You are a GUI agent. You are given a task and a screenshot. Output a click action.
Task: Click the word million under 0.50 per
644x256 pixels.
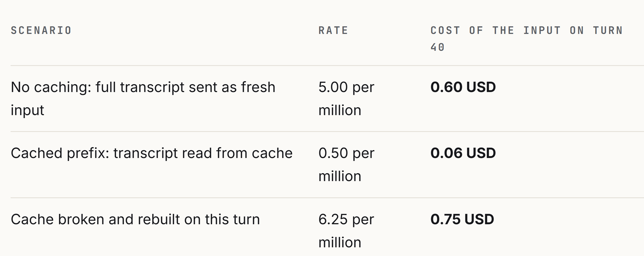coord(340,176)
